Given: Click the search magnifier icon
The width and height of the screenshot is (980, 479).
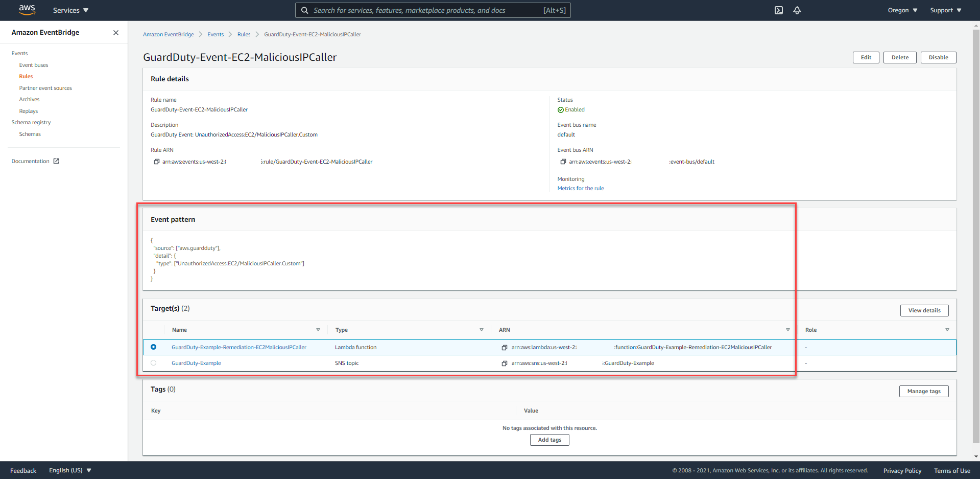Looking at the screenshot, I should coord(305,10).
